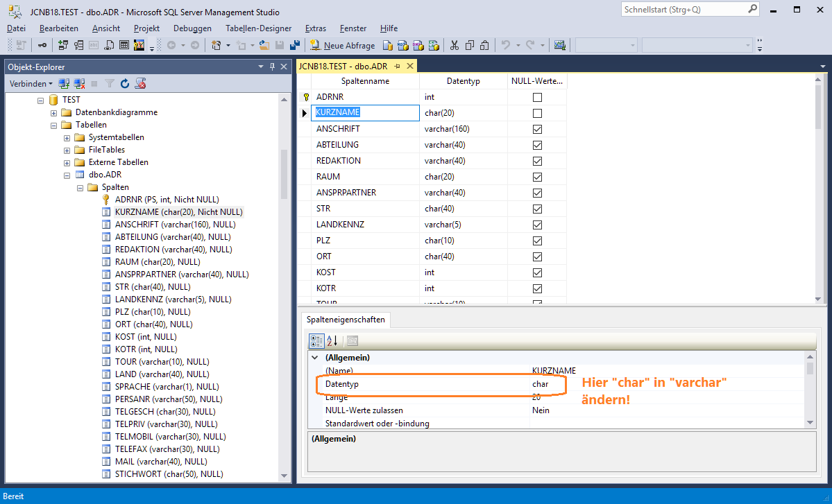Collapse the dbo.ADR table node
This screenshot has height=504, width=832.
pyautogui.click(x=67, y=175)
